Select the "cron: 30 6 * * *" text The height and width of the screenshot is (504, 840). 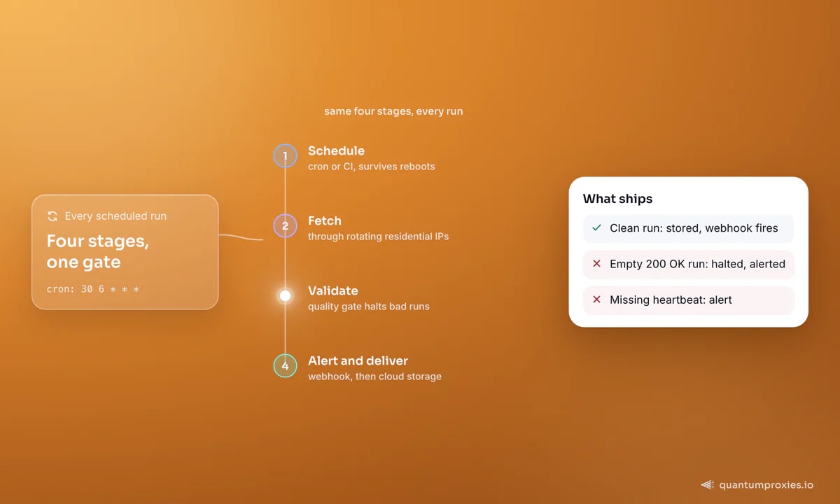point(93,288)
